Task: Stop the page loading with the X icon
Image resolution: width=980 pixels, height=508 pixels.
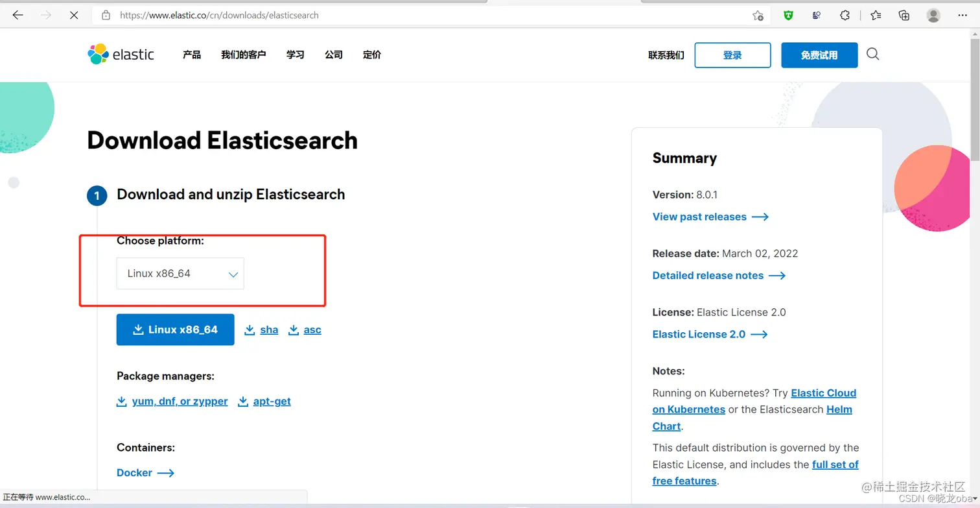Action: [74, 15]
